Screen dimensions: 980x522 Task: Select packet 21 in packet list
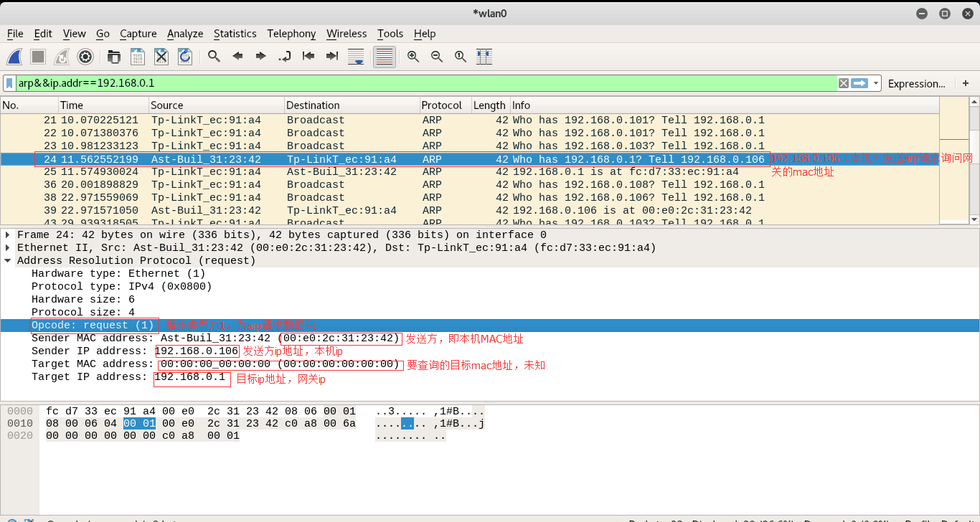click(x=470, y=120)
